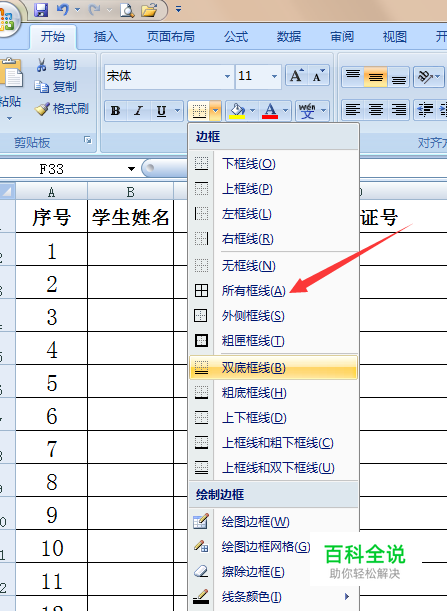Select column A header

51,191
